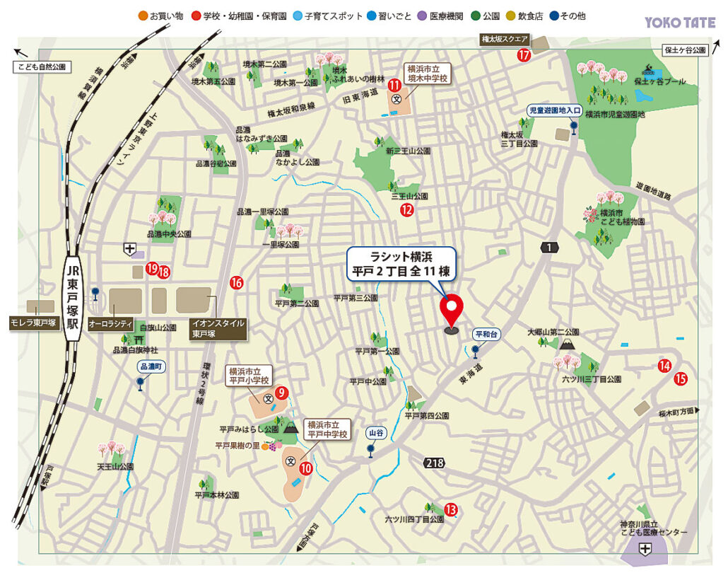
Task: Open the イオンスタイル東戸塚 label
Action: click(x=218, y=329)
